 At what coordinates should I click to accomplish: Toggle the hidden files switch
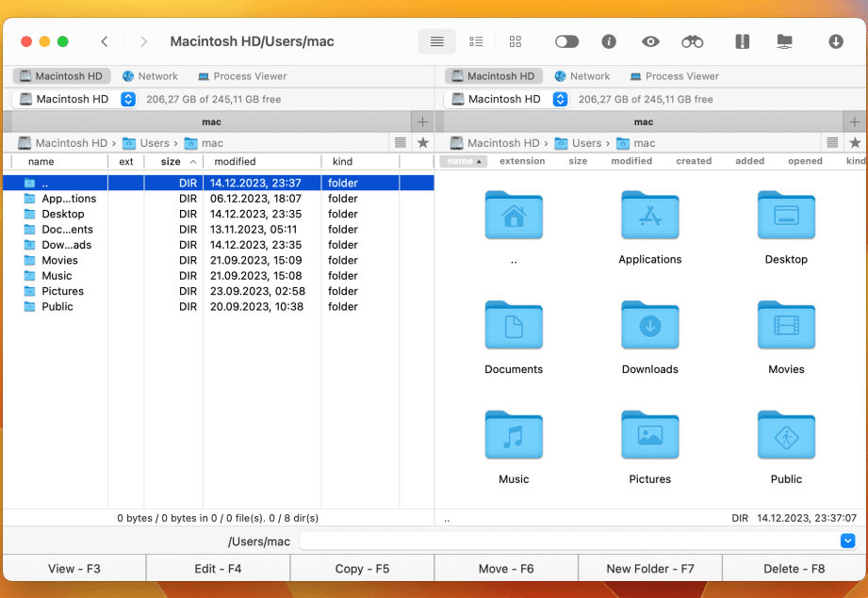(566, 41)
